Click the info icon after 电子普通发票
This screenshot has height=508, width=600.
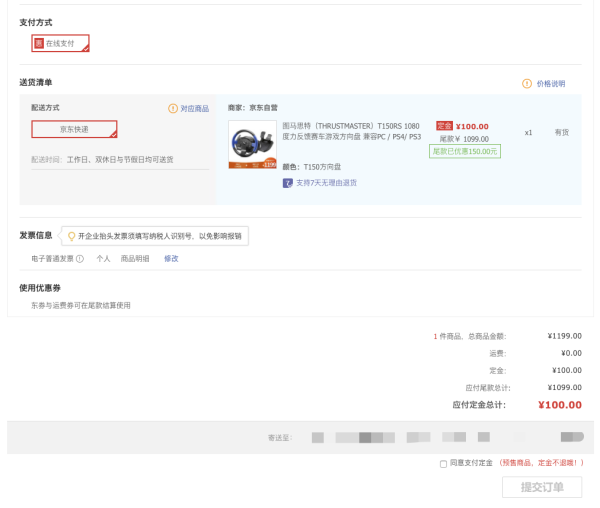(80, 259)
